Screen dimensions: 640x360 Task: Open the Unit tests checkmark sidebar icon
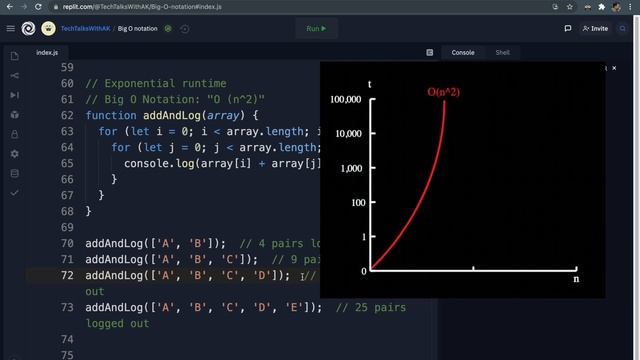coord(15,193)
